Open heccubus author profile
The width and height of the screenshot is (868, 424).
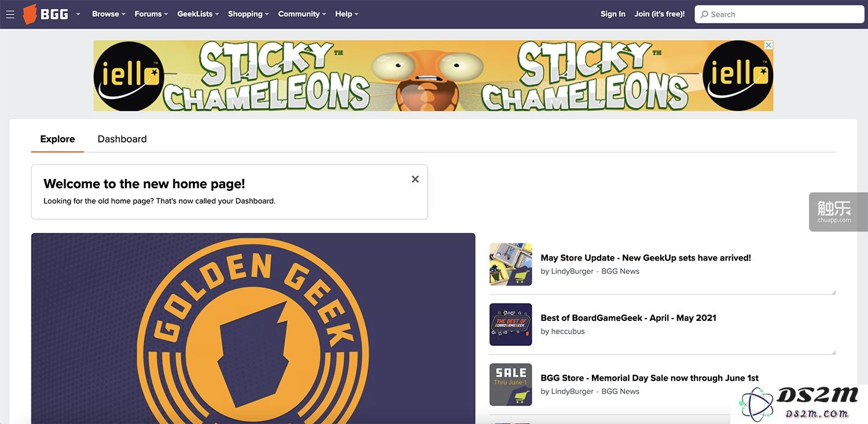coord(568,331)
